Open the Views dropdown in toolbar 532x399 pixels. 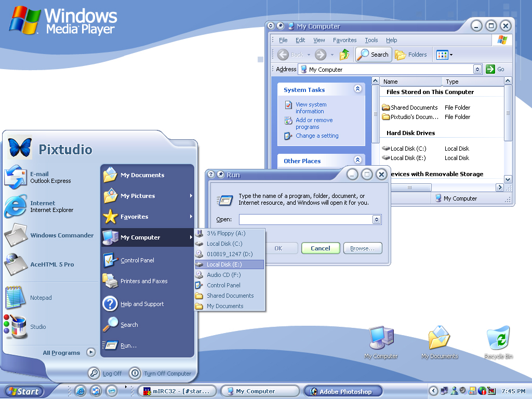[445, 55]
